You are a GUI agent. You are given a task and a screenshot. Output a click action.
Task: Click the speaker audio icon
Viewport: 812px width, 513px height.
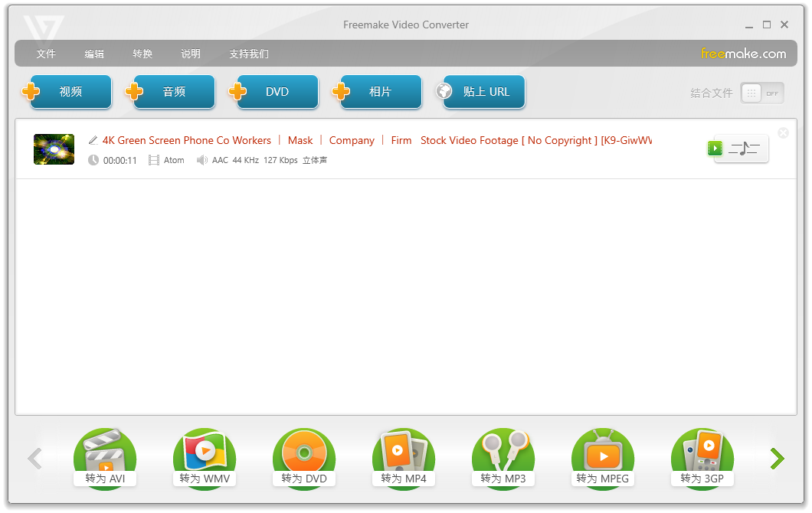tap(202, 161)
